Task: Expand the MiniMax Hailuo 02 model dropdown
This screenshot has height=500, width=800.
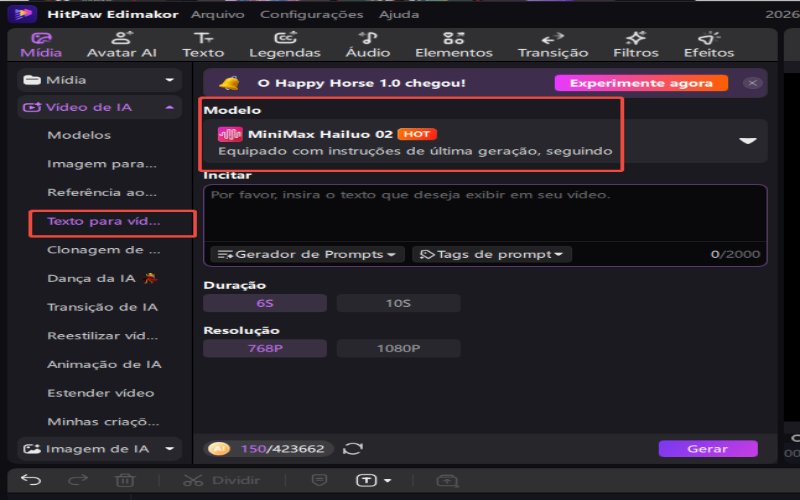Action: [747, 141]
